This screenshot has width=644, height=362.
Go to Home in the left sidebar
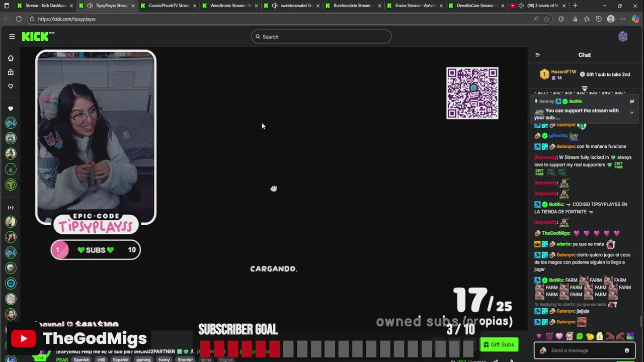point(11,58)
